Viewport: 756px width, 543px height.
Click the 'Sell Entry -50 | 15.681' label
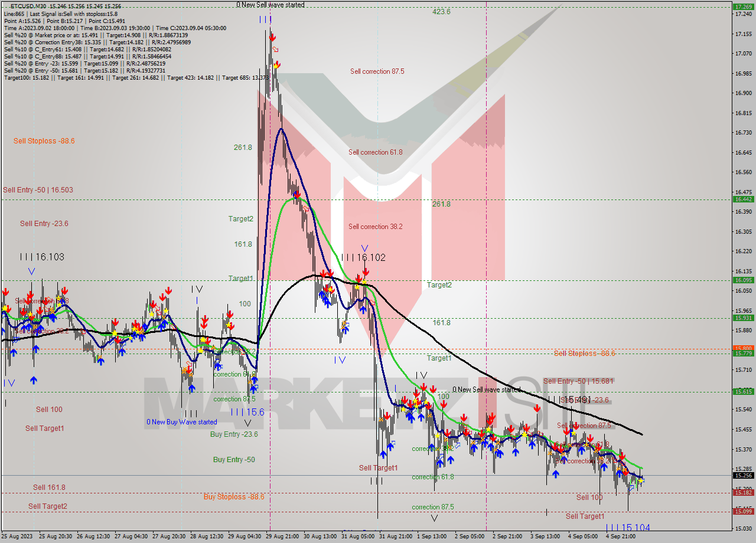579,381
